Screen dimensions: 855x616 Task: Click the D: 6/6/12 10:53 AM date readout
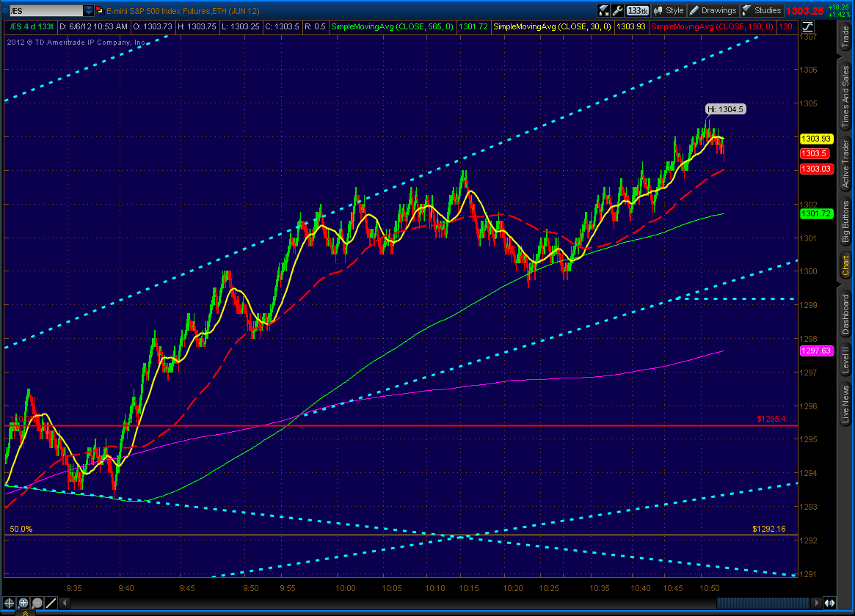[x=93, y=26]
